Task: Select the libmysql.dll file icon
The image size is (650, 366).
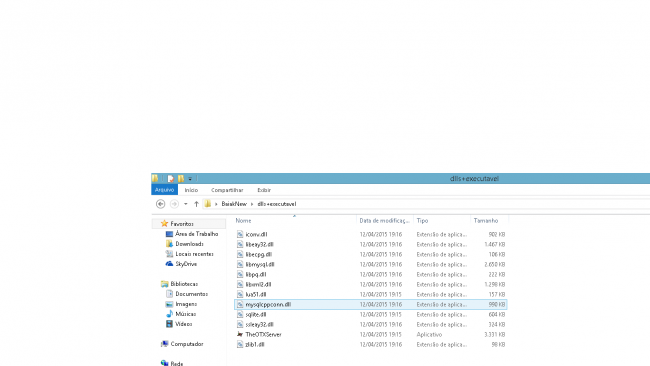Action: tap(240, 264)
